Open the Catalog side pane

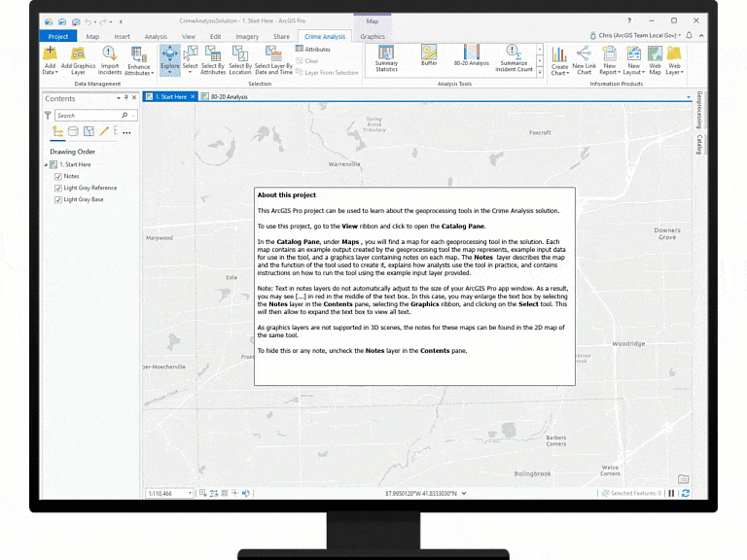click(699, 144)
